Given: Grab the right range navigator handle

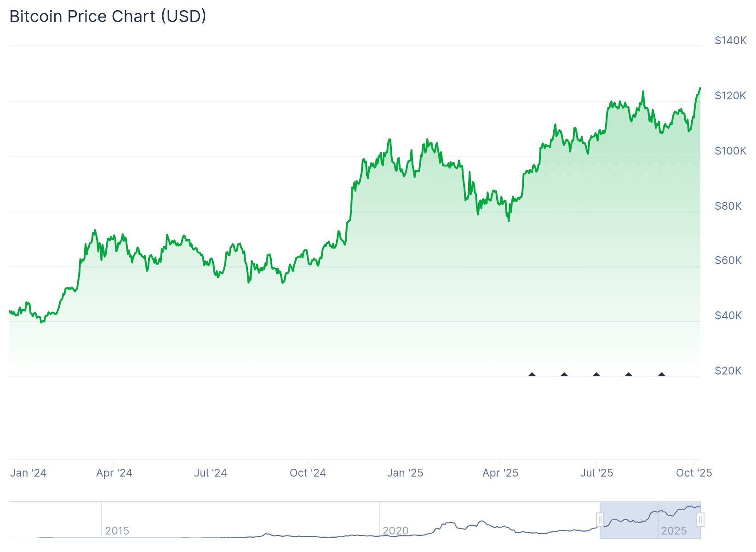Looking at the screenshot, I should (700, 520).
